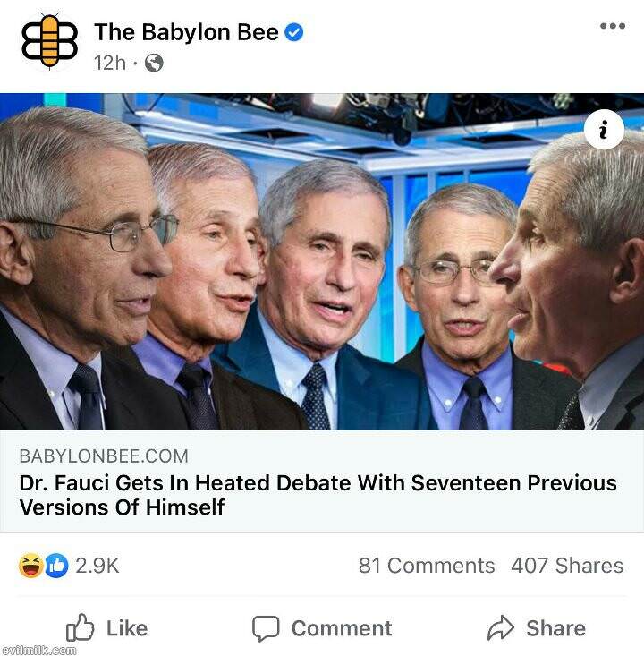Screen dimensions: 644x656
Task: Open the Dr. Fauci article headline
Action: (x=318, y=495)
